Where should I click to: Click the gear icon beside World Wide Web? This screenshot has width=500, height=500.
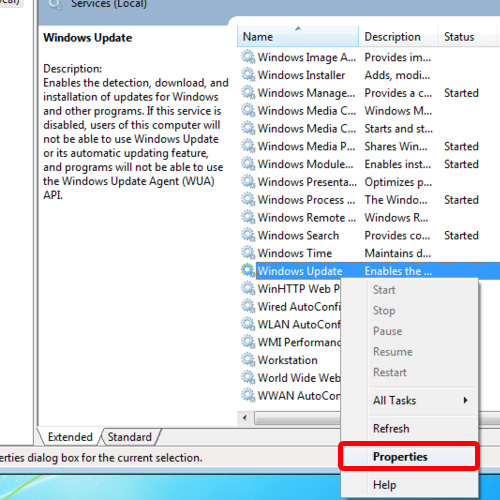pos(248,377)
